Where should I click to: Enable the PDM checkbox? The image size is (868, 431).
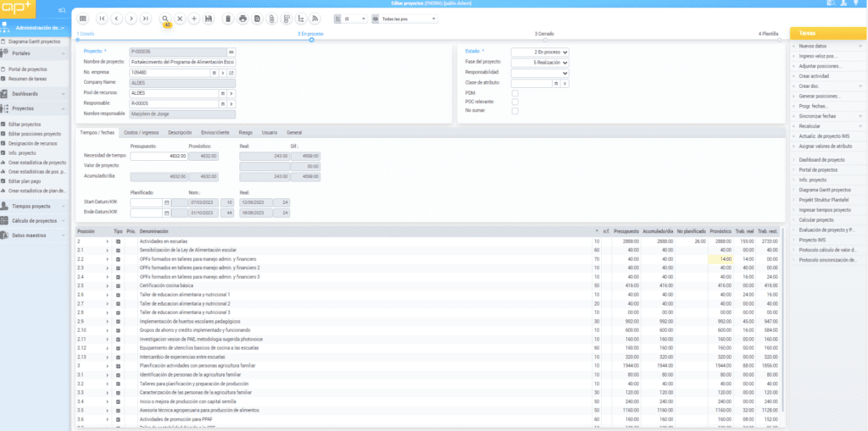click(x=515, y=92)
